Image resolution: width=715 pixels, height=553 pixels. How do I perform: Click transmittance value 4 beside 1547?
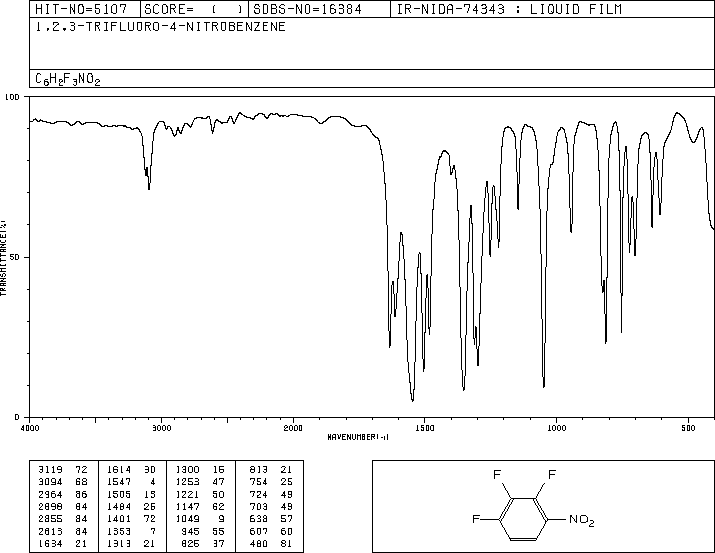pyautogui.click(x=153, y=482)
